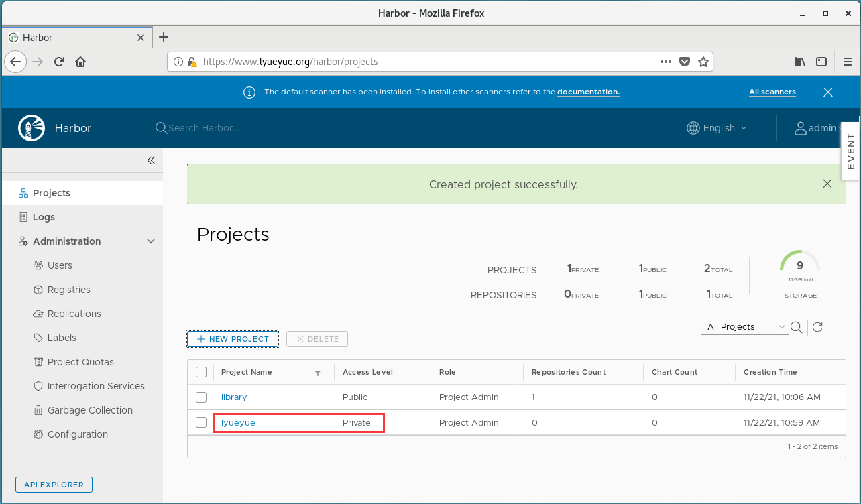Sort by the Creation Time column header

pyautogui.click(x=770, y=372)
